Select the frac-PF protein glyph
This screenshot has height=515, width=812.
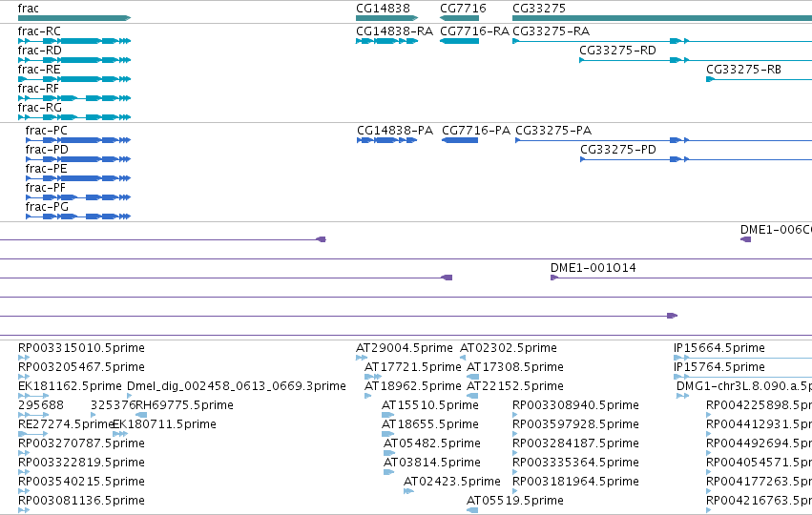point(78,197)
